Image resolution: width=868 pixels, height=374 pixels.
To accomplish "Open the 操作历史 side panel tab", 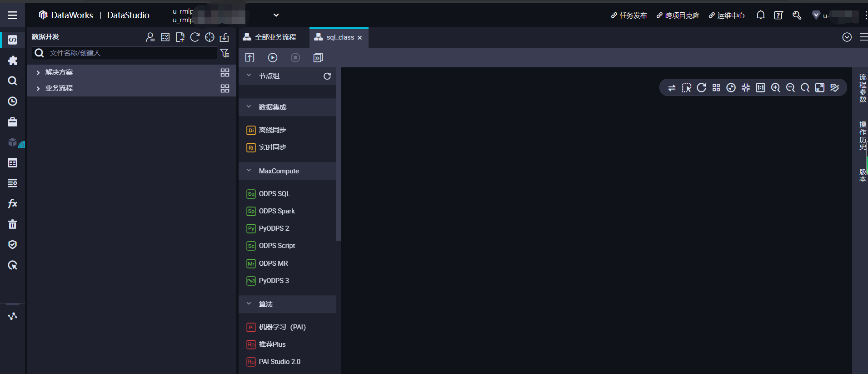I will 863,136.
